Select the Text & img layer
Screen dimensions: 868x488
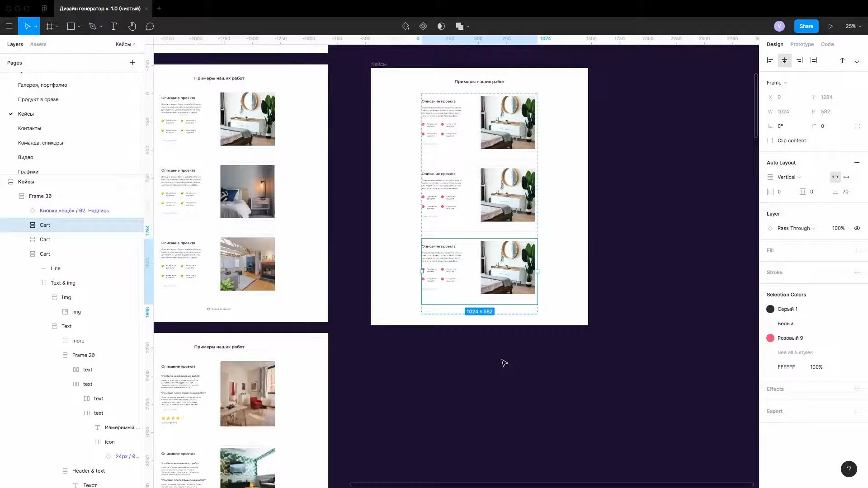click(63, 283)
